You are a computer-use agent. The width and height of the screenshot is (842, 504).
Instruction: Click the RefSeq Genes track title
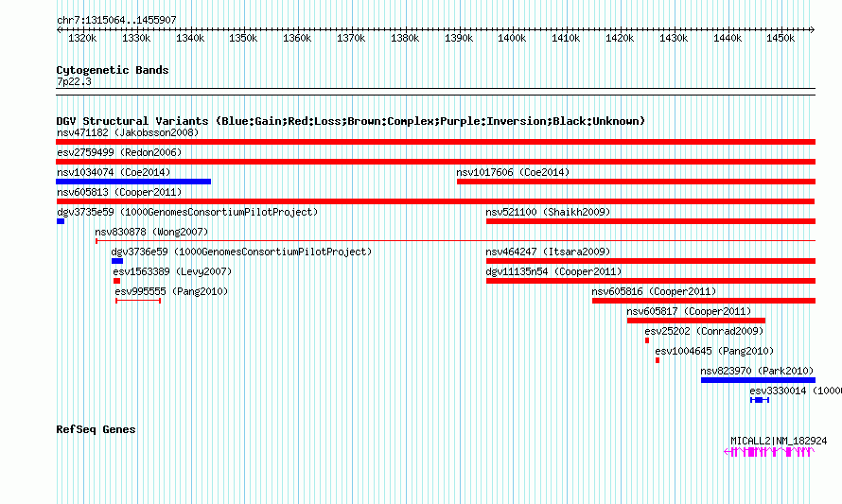[96, 429]
